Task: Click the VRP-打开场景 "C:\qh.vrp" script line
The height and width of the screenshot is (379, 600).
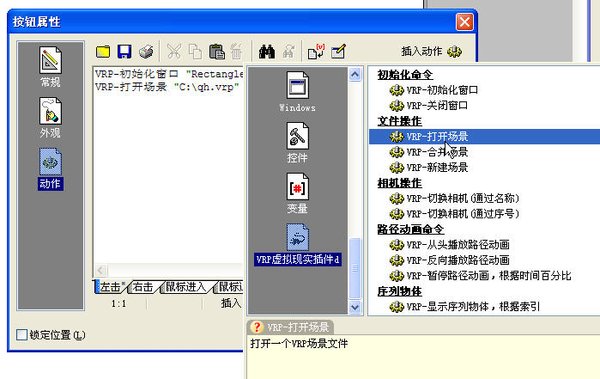Action: [168, 87]
